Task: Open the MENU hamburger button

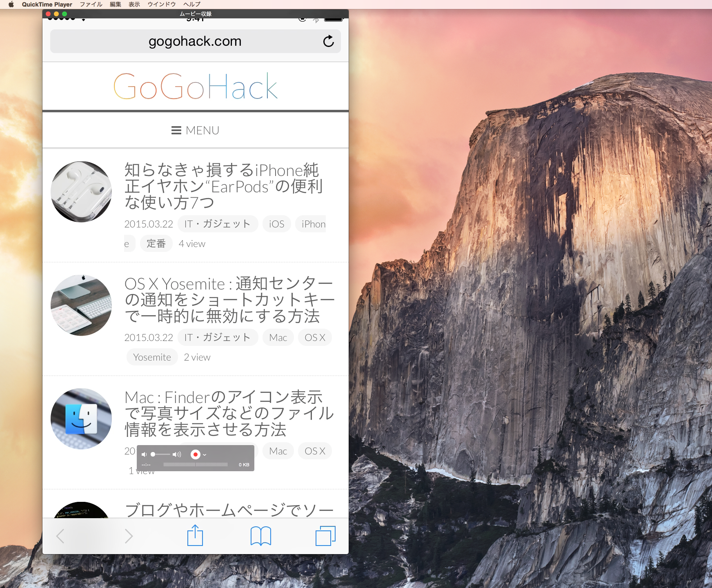Action: click(x=195, y=130)
